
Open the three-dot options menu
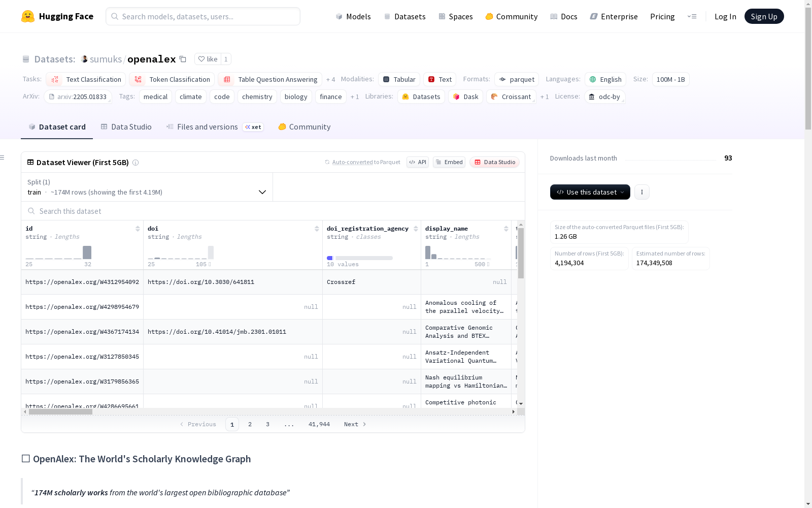pyautogui.click(x=642, y=192)
